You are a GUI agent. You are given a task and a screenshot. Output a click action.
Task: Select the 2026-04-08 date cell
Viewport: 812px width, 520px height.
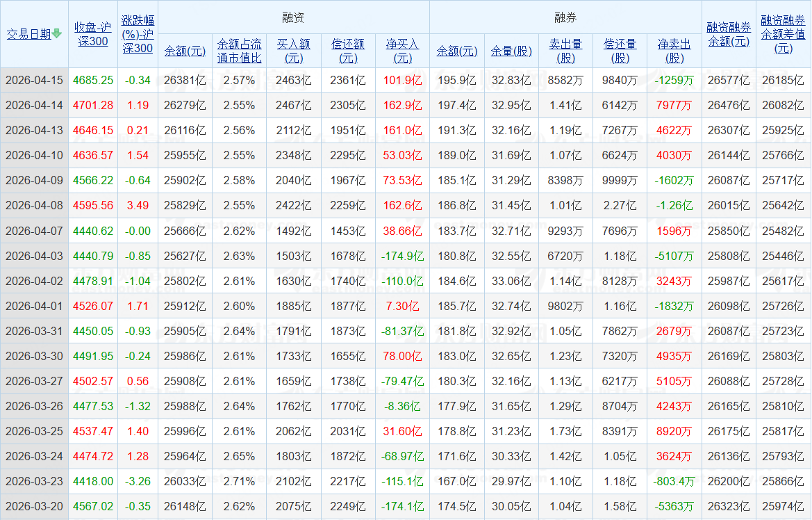[x=34, y=205]
